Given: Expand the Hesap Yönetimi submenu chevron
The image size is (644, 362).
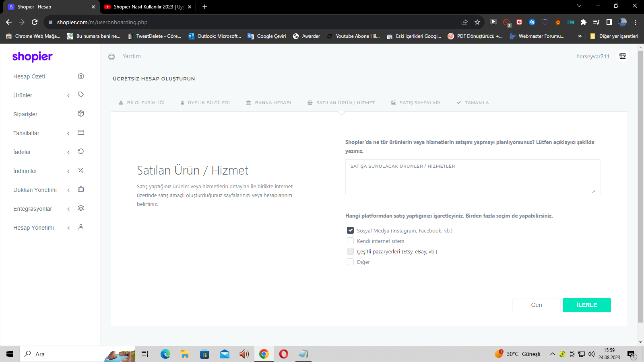Looking at the screenshot, I should [x=68, y=228].
